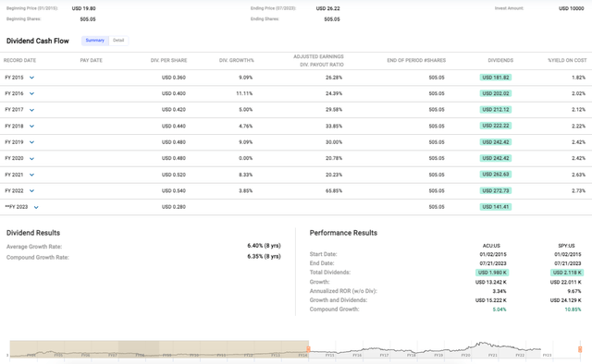Viewport: 592px width, 364px height.
Task: Click the RECORD DATE column header
Action: (19, 60)
